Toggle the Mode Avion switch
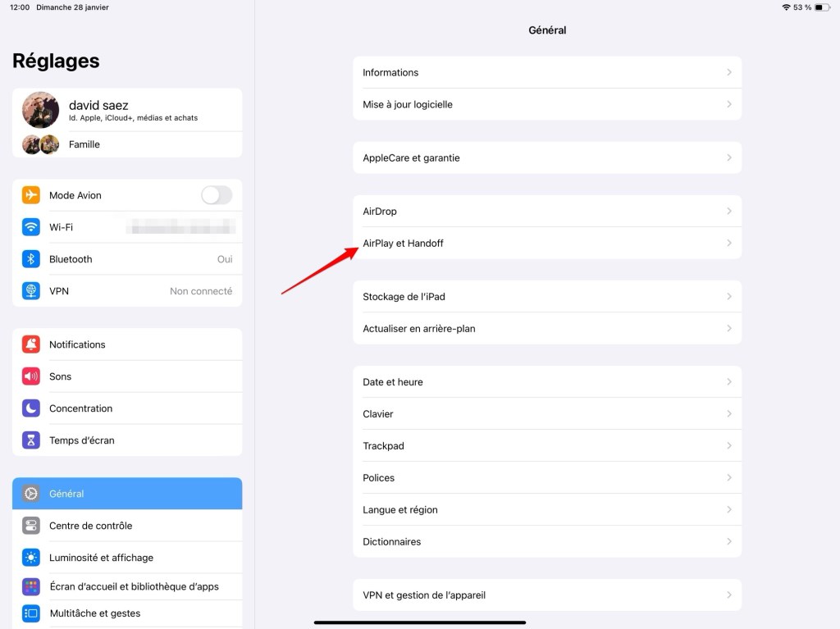Screen dimensions: 840x629 [x=217, y=195]
